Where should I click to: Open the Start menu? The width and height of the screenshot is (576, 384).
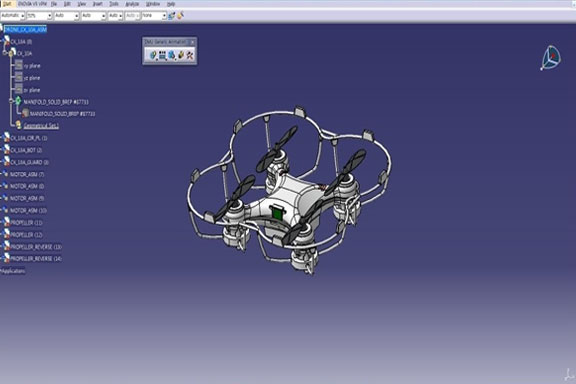tap(7, 4)
